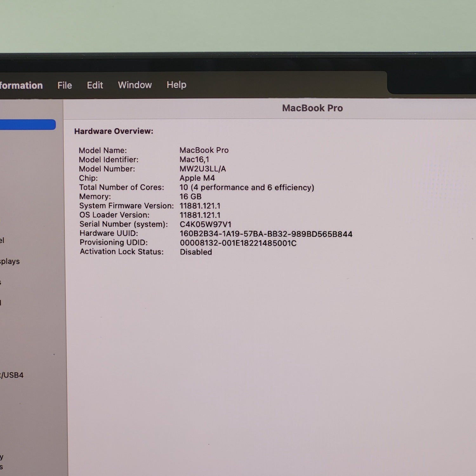Click the Provisioning UDID value
476x476 pixels.
click(x=238, y=243)
